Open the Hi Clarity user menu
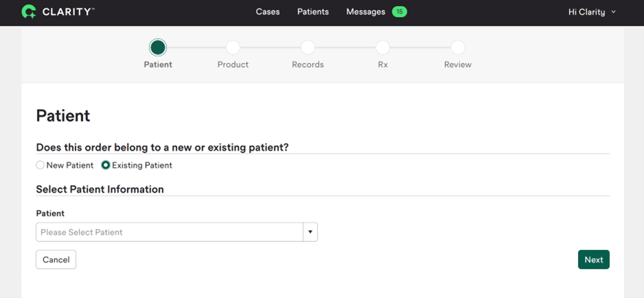 (x=587, y=12)
